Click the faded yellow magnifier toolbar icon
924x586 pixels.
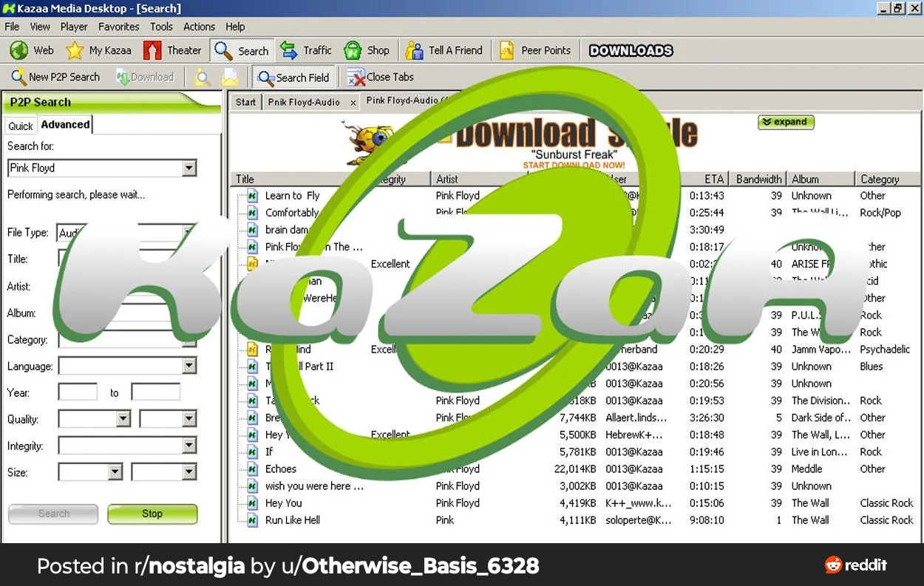tap(202, 77)
